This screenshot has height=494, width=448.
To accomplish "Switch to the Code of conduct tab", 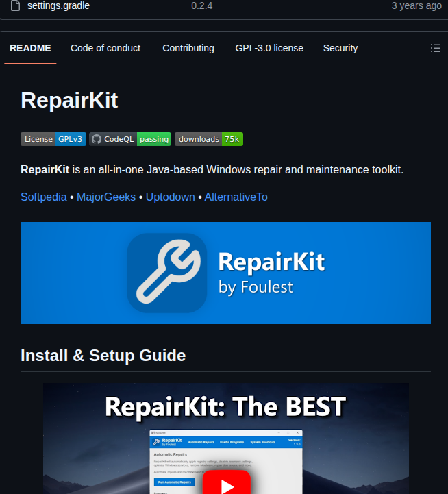I will pos(105,48).
